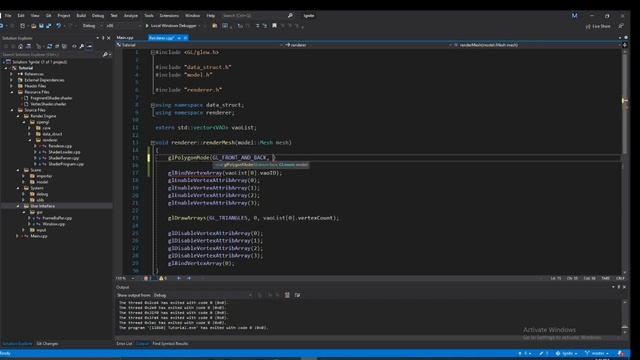Switch to Find Symbol Results tab
Screen dimensions: 640x360
tap(170, 344)
